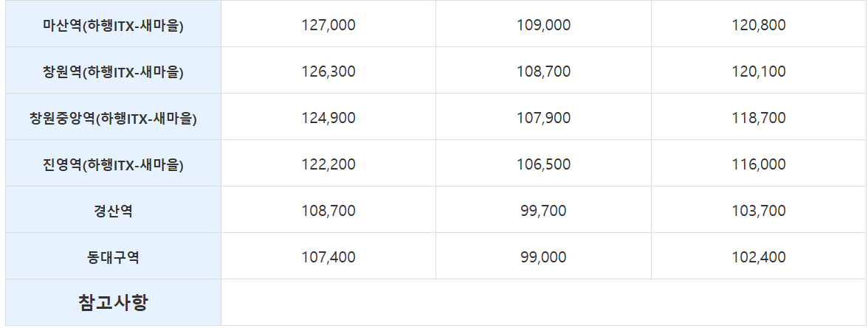Image resolution: width=868 pixels, height=328 pixels.
Task: Click the 102,400 fare in 동대구역 row
Action: (x=759, y=257)
